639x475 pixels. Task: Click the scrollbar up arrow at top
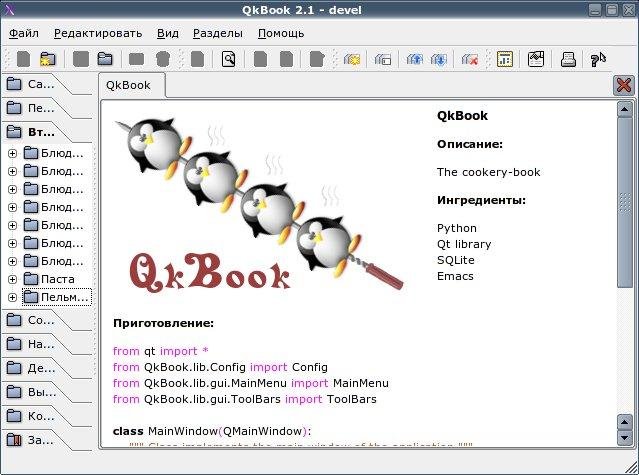624,109
